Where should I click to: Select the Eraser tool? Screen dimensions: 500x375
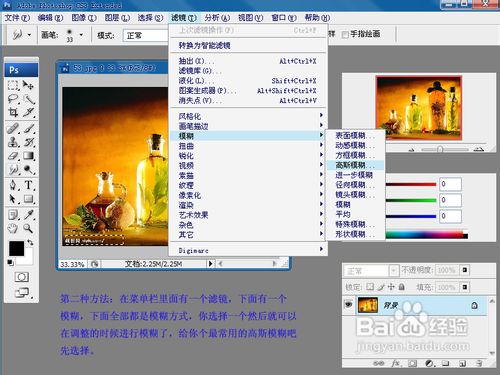[x=13, y=156]
